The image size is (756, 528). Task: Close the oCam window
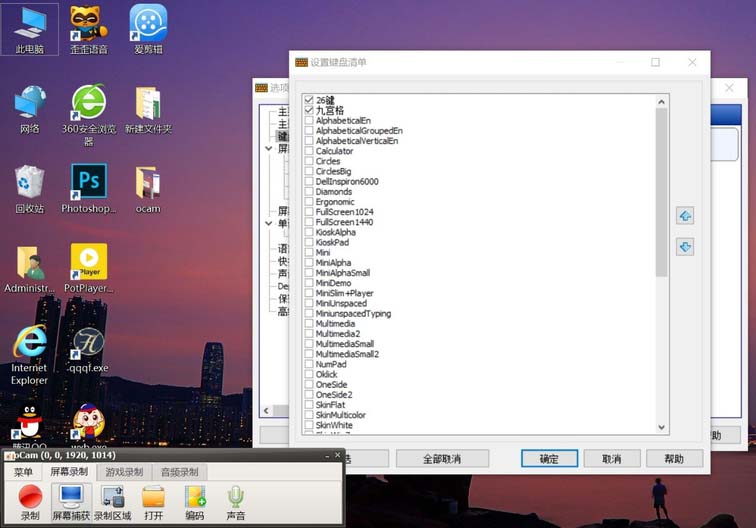point(338,455)
